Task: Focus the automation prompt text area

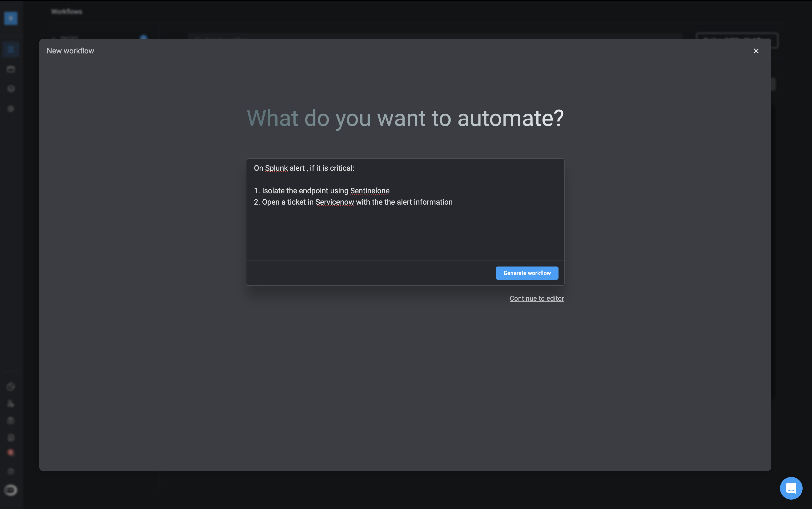Action: coord(405,210)
